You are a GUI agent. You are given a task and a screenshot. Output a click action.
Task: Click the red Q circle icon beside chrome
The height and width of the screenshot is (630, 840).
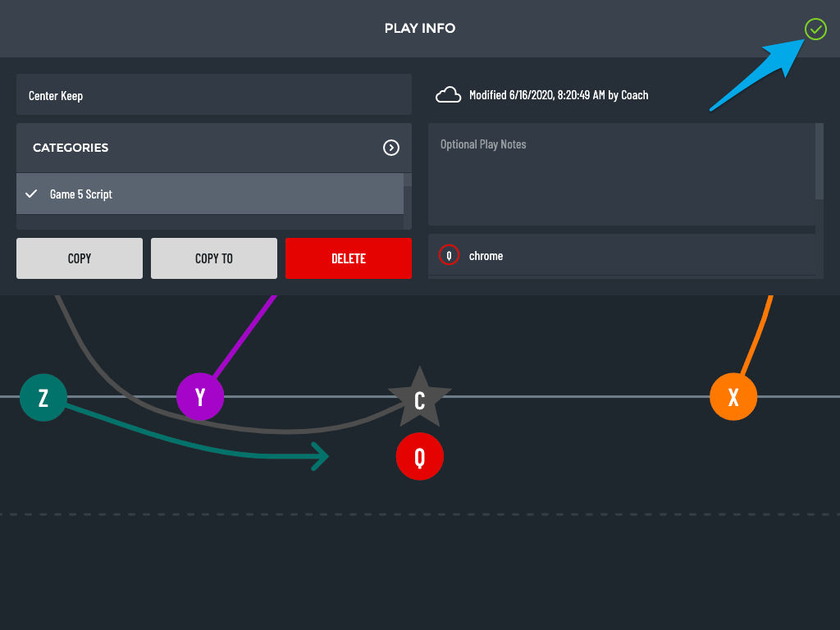click(x=449, y=256)
